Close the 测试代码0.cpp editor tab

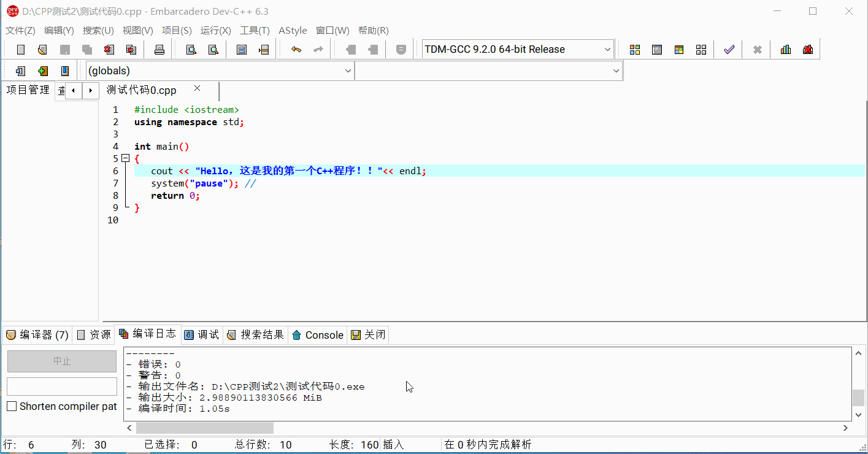(197, 88)
